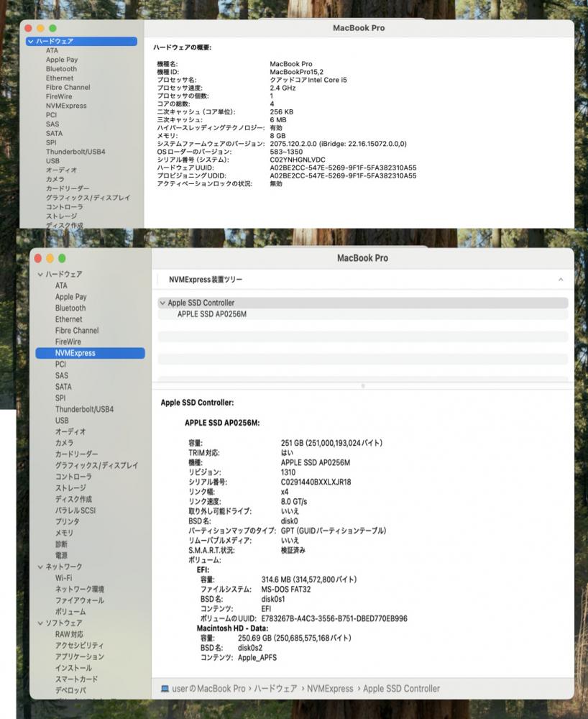The width and height of the screenshot is (588, 719).
Task: Click the model ID value MacBookPro15,2
Action: [297, 71]
